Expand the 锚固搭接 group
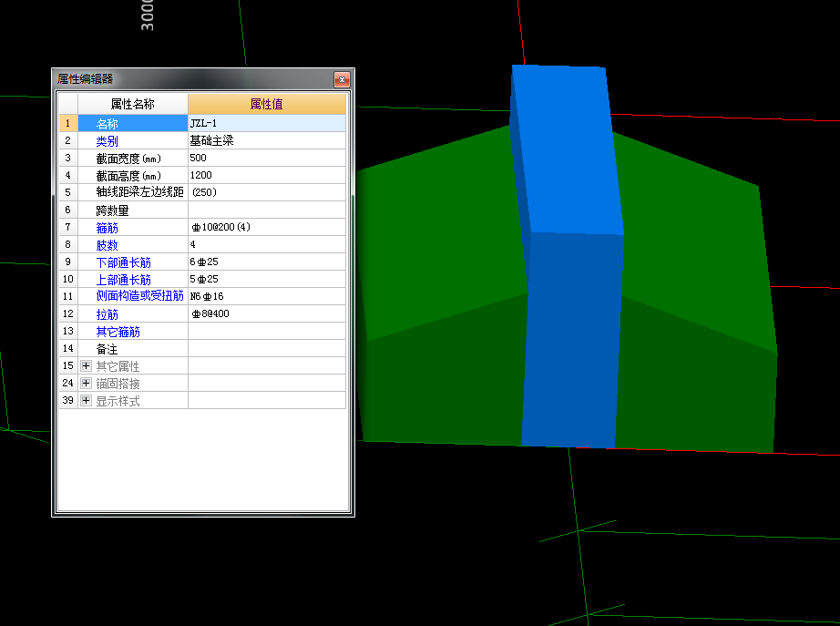 coord(86,384)
